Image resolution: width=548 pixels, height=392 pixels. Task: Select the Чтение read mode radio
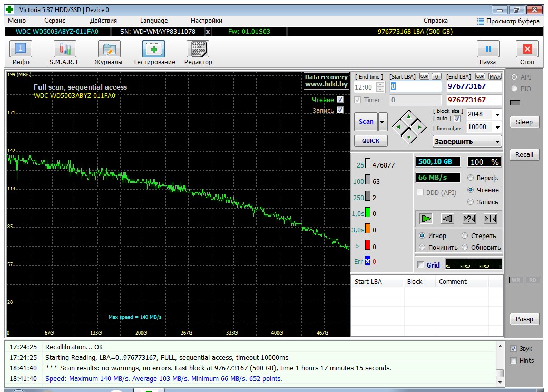tap(471, 190)
